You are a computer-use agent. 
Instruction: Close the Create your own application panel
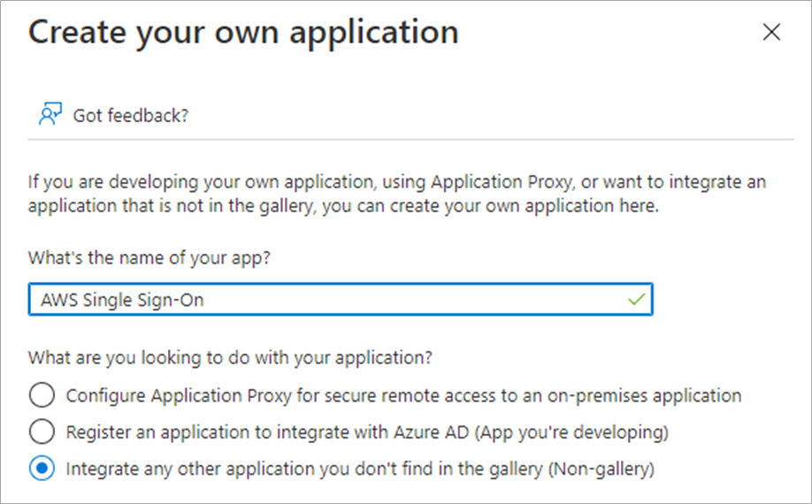[x=771, y=33]
